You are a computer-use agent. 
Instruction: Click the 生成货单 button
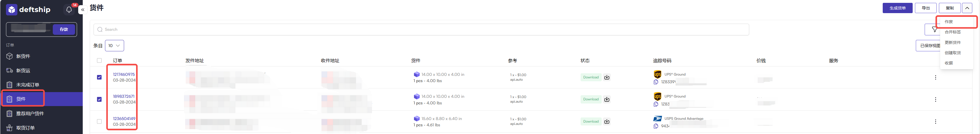(x=898, y=8)
